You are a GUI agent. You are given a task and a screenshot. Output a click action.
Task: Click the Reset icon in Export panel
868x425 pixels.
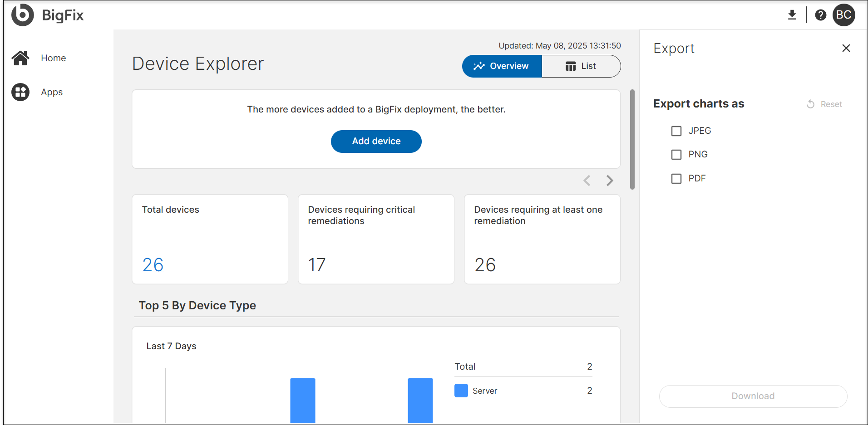click(x=810, y=104)
